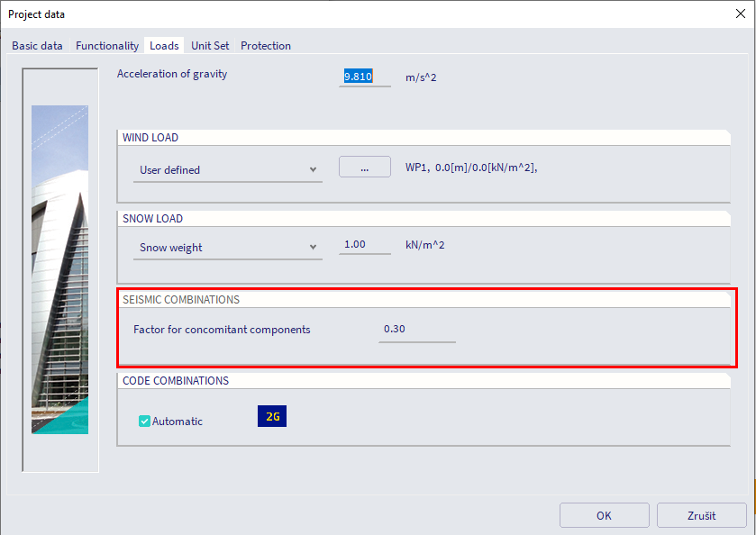Expand the Snow weight dropdown

coord(227,247)
